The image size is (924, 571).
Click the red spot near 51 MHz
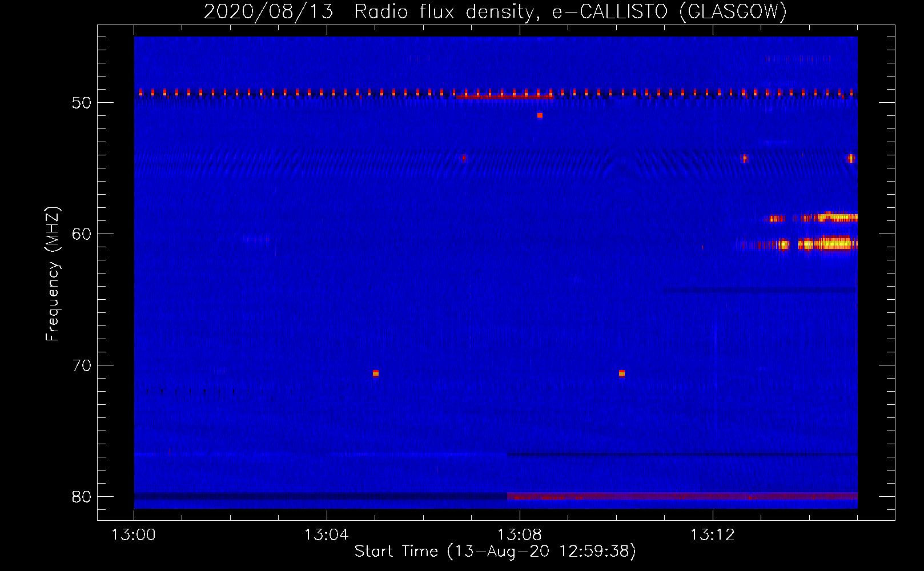click(x=540, y=115)
